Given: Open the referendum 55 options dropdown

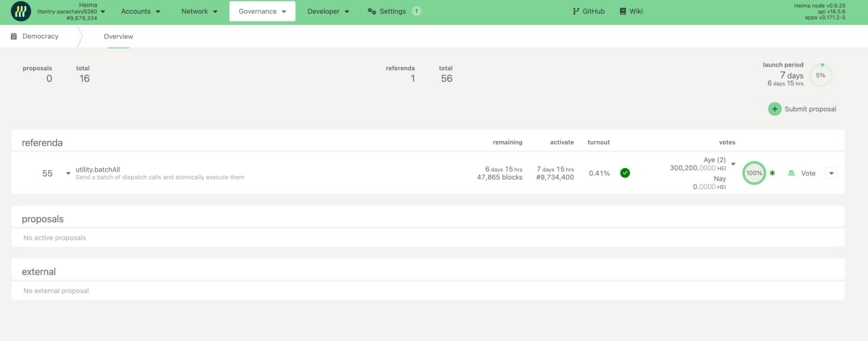Looking at the screenshot, I should pos(831,173).
